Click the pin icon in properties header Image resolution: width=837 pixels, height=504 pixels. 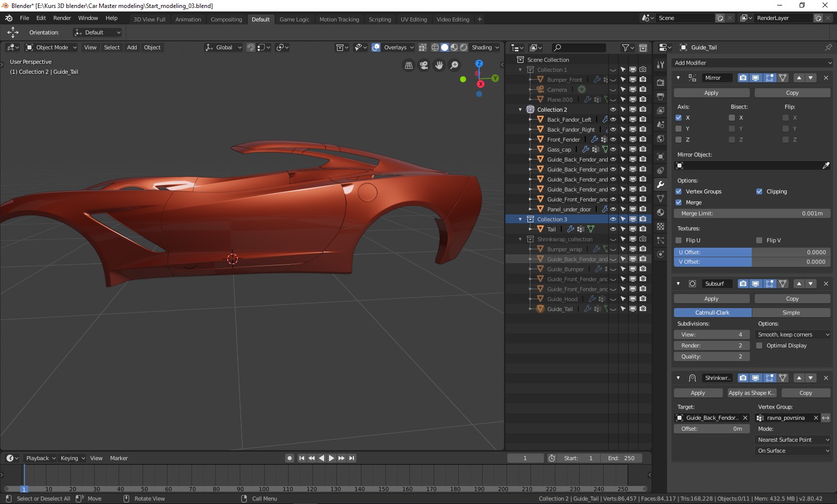tap(828, 47)
